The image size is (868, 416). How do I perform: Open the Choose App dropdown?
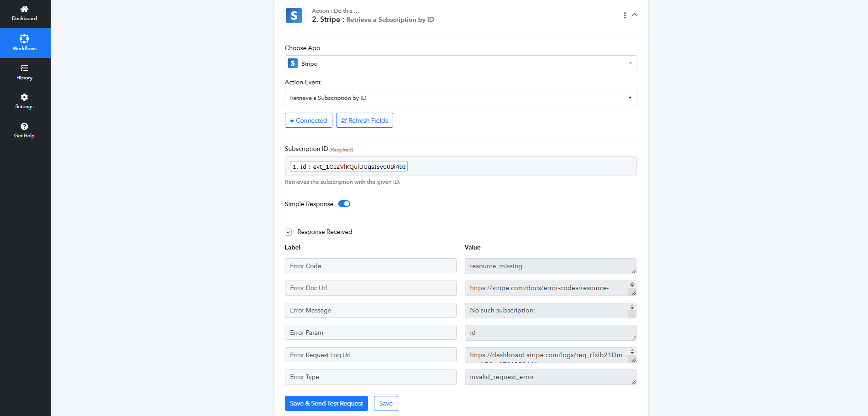tap(461, 63)
